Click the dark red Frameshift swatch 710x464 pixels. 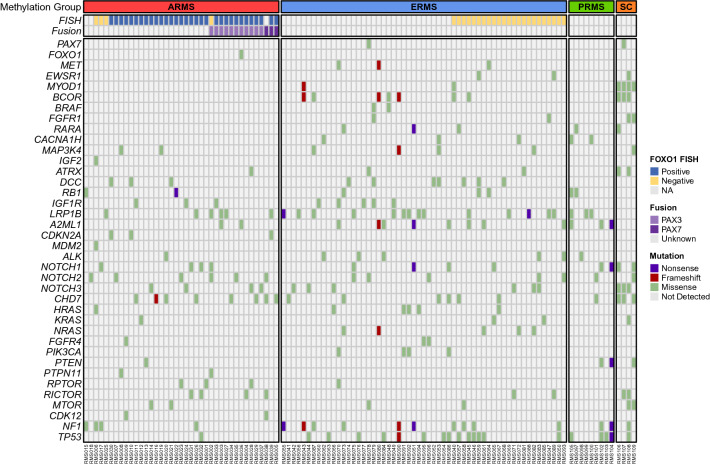[654, 277]
